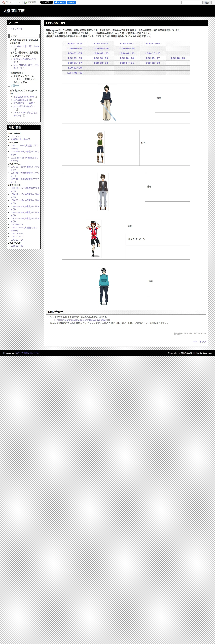Viewport: 215px width, 644px height.
Task: Jump to ページトップ link
Action: point(199,342)
